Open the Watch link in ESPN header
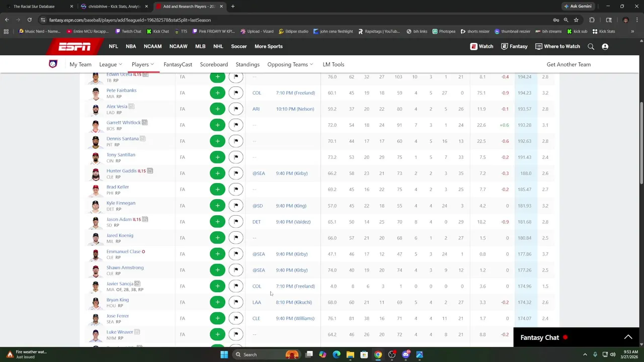Image resolution: width=644 pixels, height=362 pixels. (x=481, y=46)
